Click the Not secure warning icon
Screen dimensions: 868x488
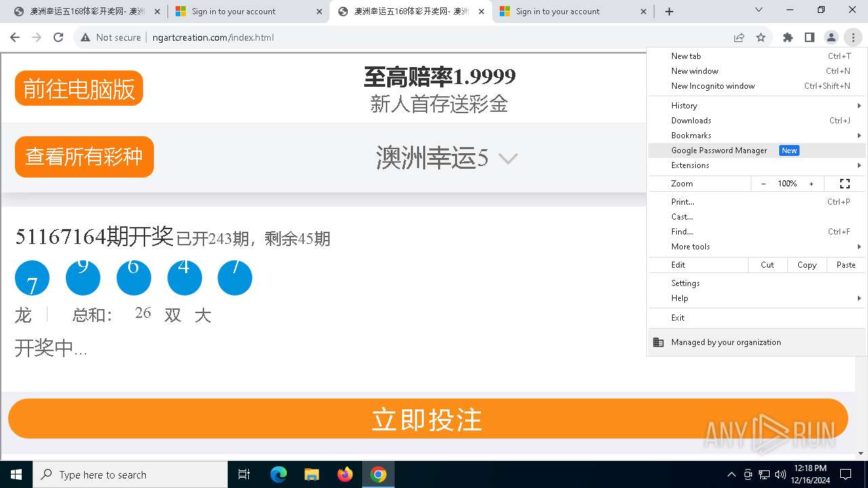(85, 37)
